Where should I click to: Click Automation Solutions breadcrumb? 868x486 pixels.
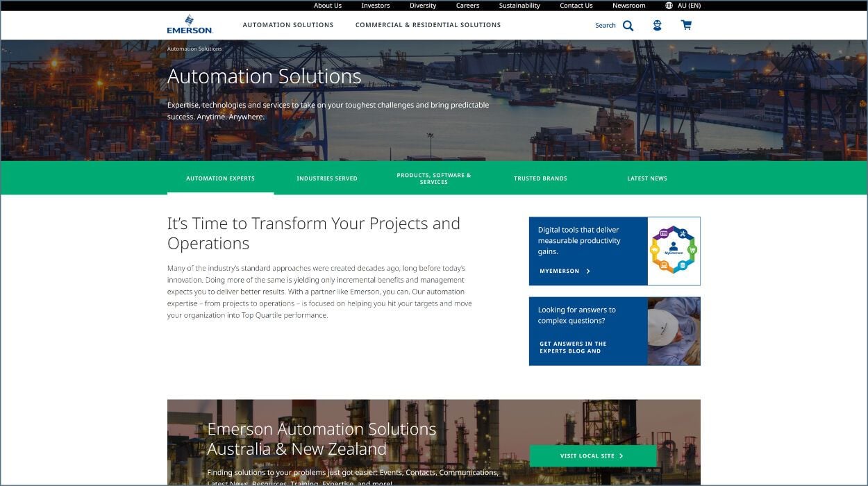194,49
